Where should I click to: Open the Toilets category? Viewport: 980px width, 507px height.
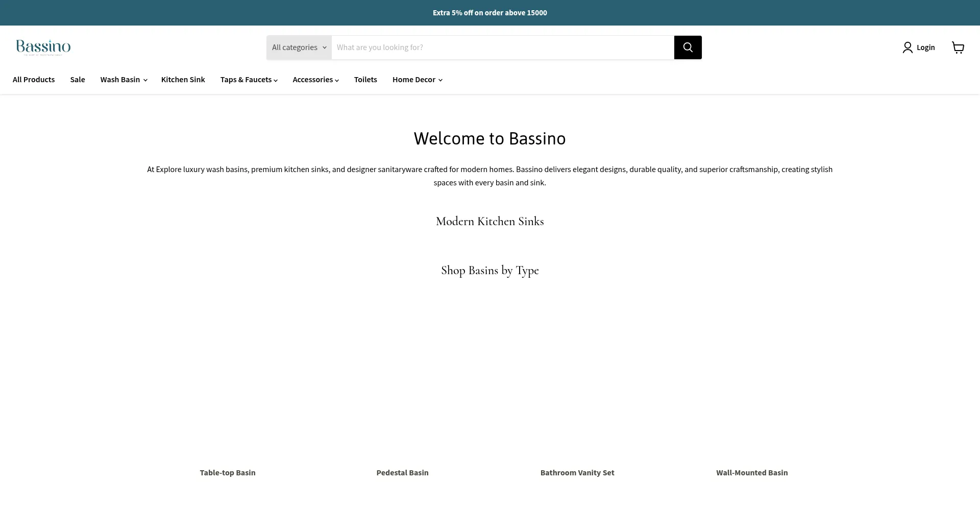point(365,80)
